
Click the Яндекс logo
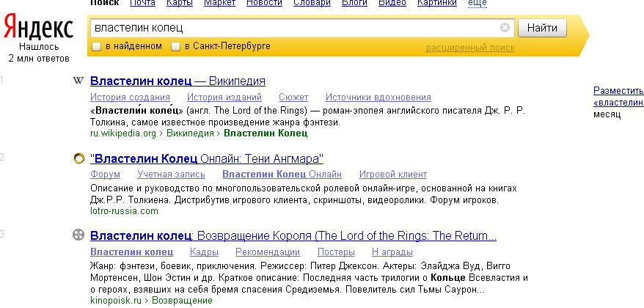(x=38, y=28)
